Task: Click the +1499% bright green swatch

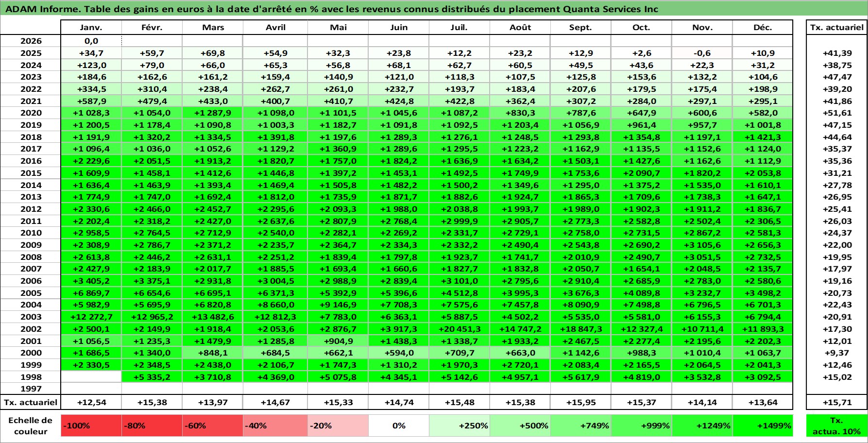Action: (x=763, y=426)
